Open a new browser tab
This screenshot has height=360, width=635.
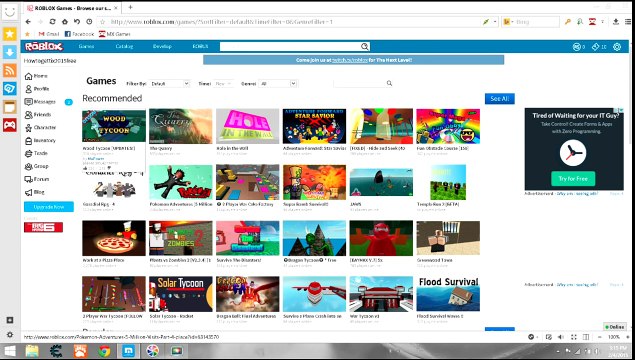click(x=130, y=7)
